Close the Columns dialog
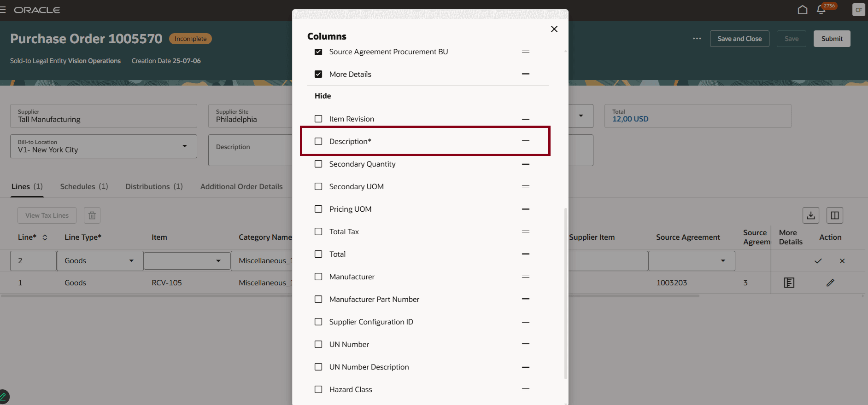The image size is (868, 405). tap(554, 29)
